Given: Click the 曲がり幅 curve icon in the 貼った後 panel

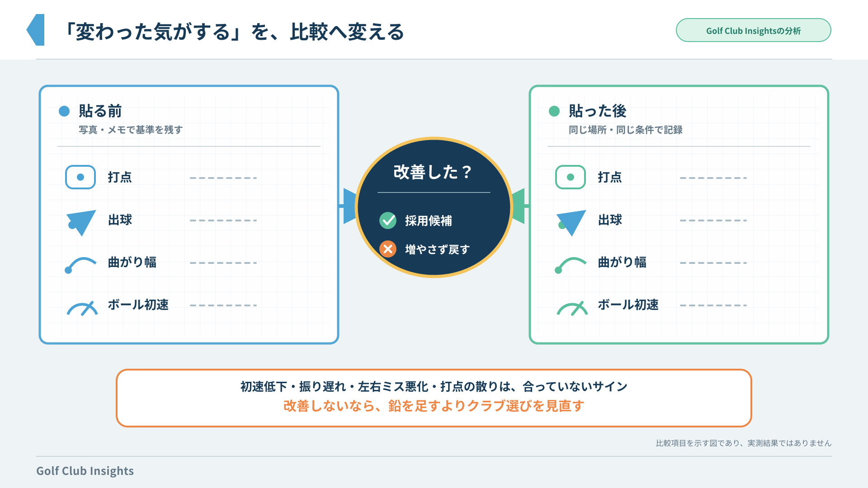Looking at the screenshot, I should (x=571, y=265).
